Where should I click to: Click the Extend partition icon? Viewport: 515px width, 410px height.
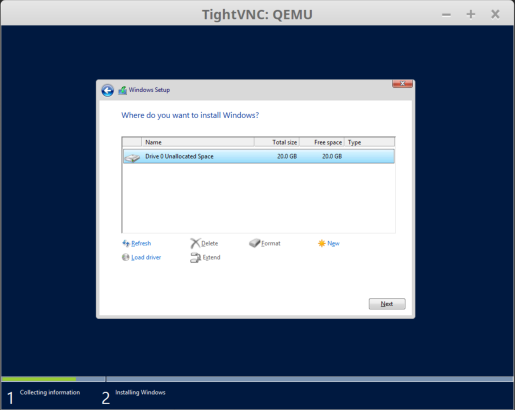195,257
